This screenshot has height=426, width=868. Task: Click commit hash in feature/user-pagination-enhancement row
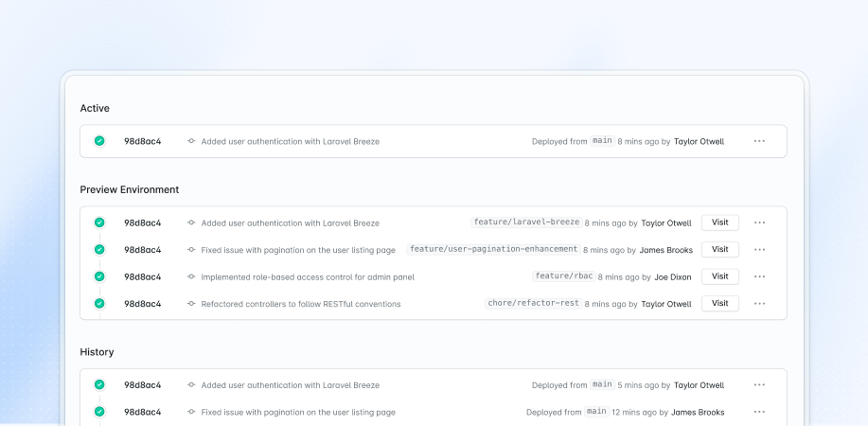click(142, 250)
